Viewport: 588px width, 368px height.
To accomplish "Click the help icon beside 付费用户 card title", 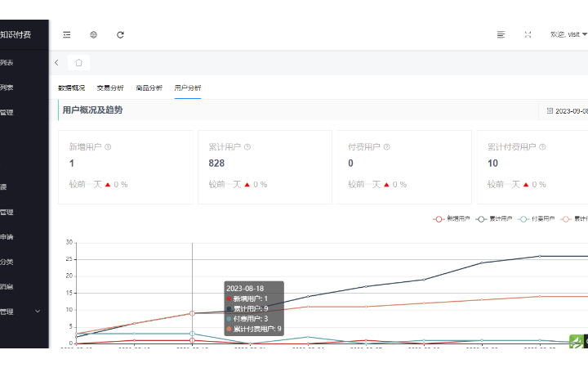I will (x=387, y=147).
